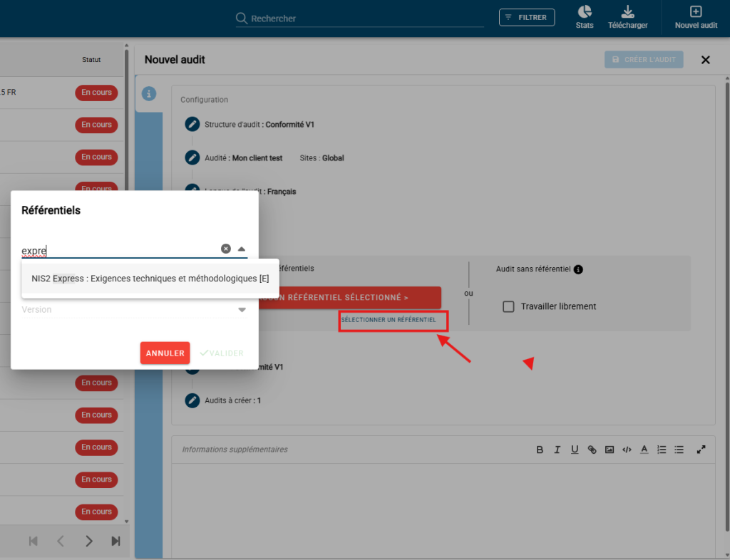Toggle bold formatting in the editor
The image size is (730, 560).
tap(540, 450)
